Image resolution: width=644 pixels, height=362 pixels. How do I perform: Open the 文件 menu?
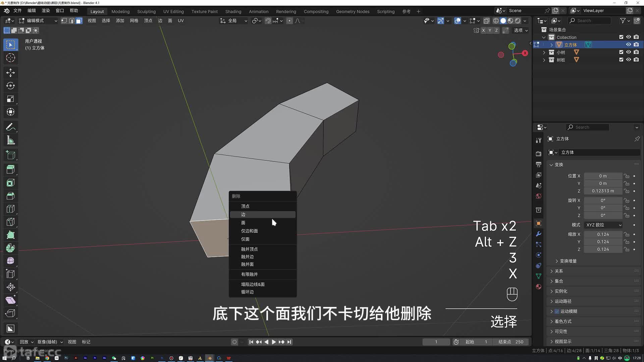tap(17, 11)
